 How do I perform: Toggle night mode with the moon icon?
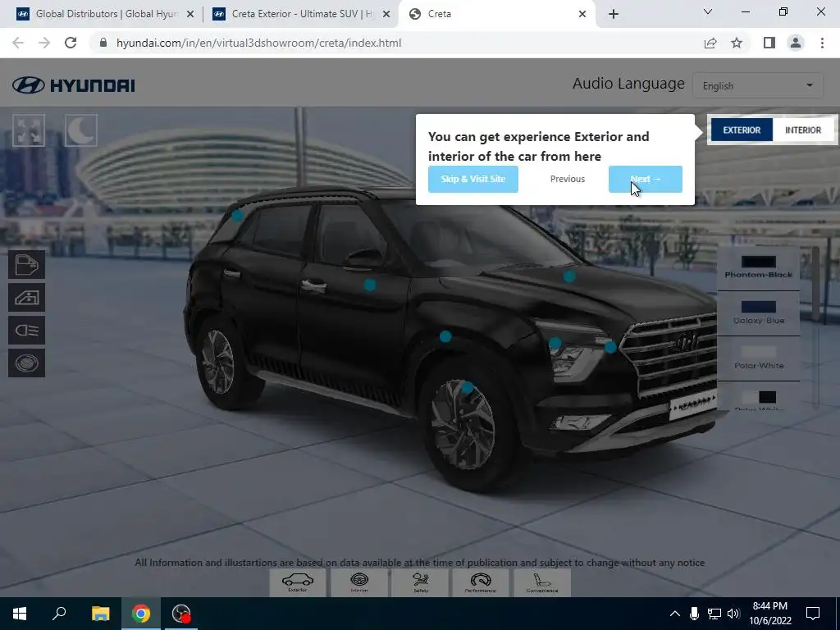pos(81,130)
